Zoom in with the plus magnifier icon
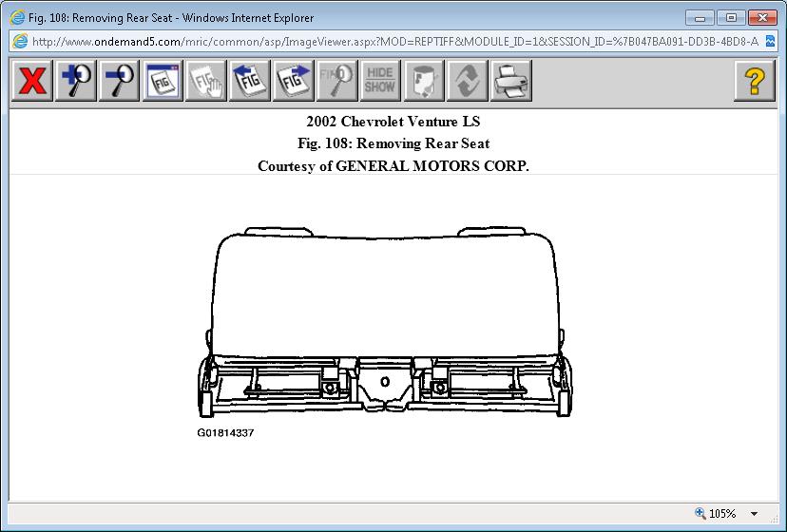 [76, 81]
